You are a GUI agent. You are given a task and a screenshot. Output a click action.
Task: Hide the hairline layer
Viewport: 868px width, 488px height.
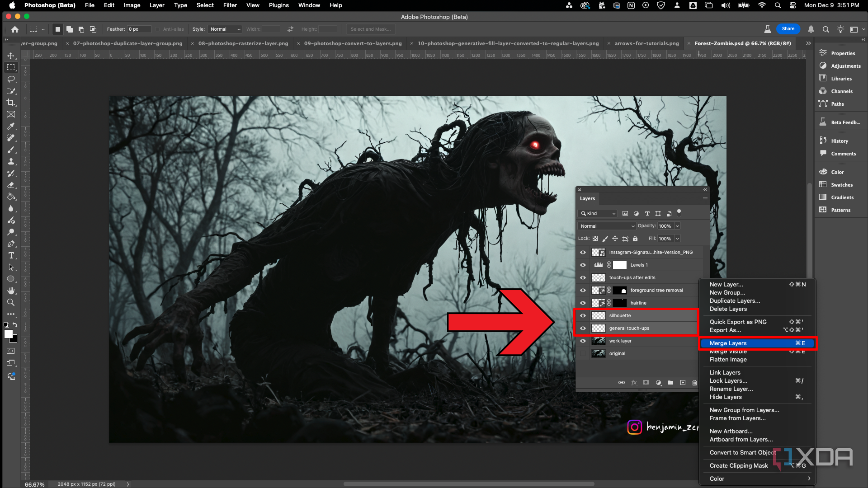pos(583,303)
